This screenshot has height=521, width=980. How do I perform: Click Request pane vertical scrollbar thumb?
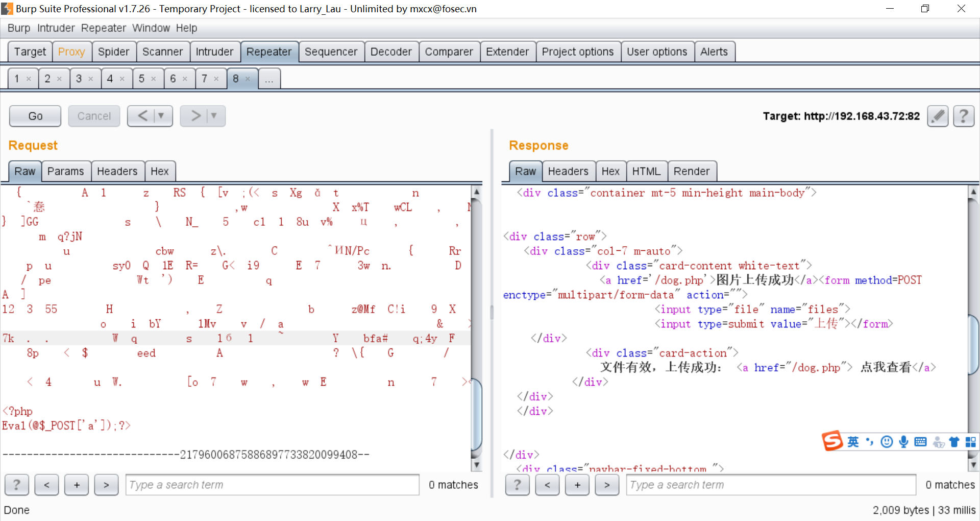pyautogui.click(x=476, y=414)
